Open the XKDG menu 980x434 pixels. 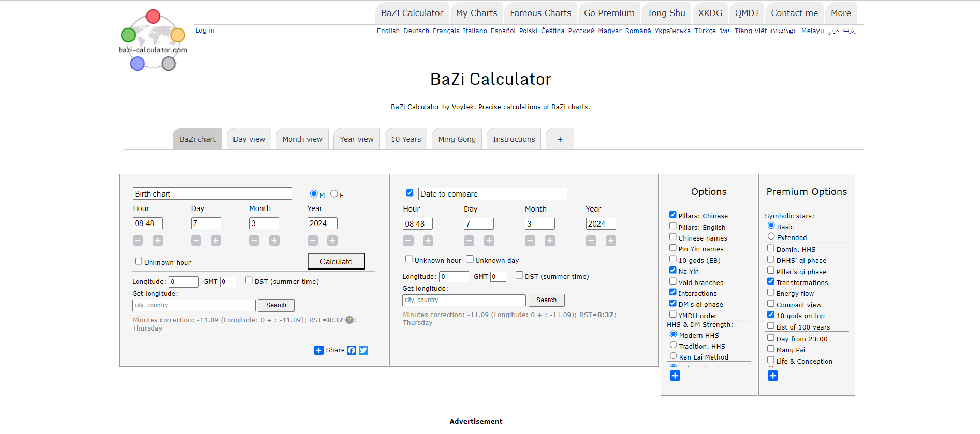710,13
